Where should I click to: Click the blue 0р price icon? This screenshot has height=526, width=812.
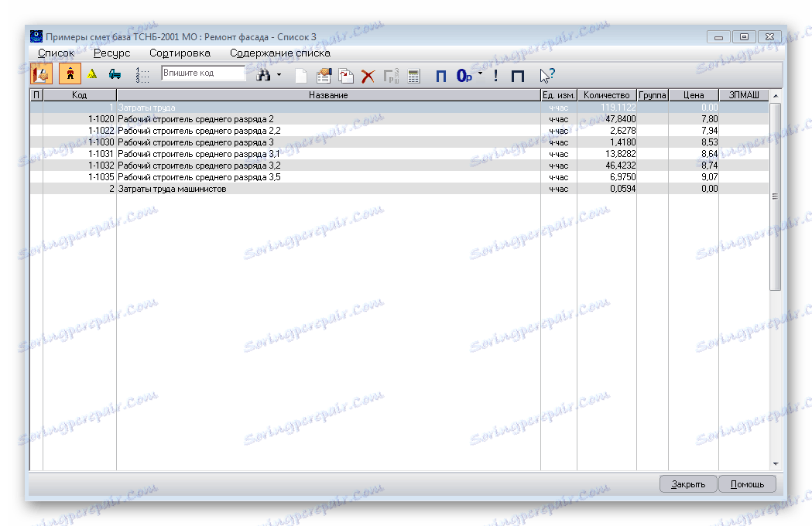click(x=464, y=76)
